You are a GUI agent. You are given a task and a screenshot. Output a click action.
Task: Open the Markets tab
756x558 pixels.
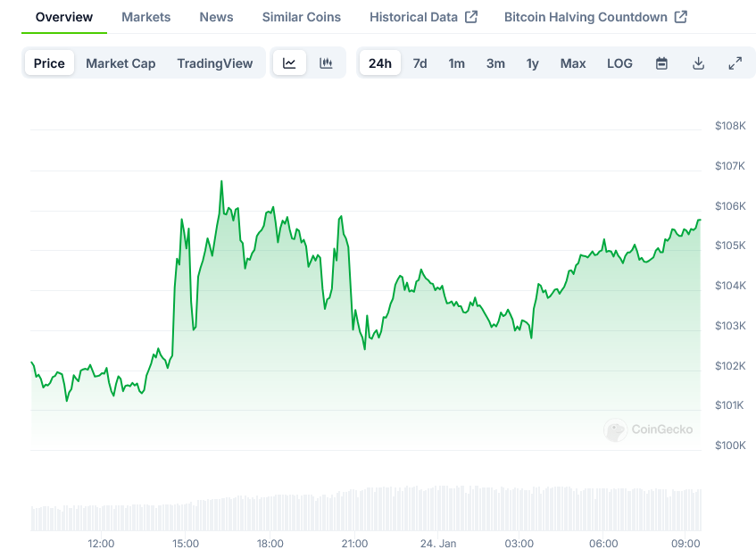coord(146,17)
